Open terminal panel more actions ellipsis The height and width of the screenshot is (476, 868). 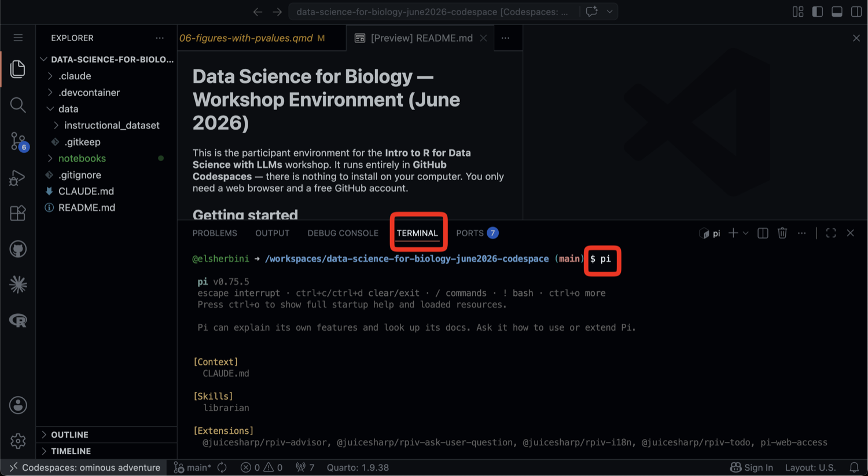(801, 233)
